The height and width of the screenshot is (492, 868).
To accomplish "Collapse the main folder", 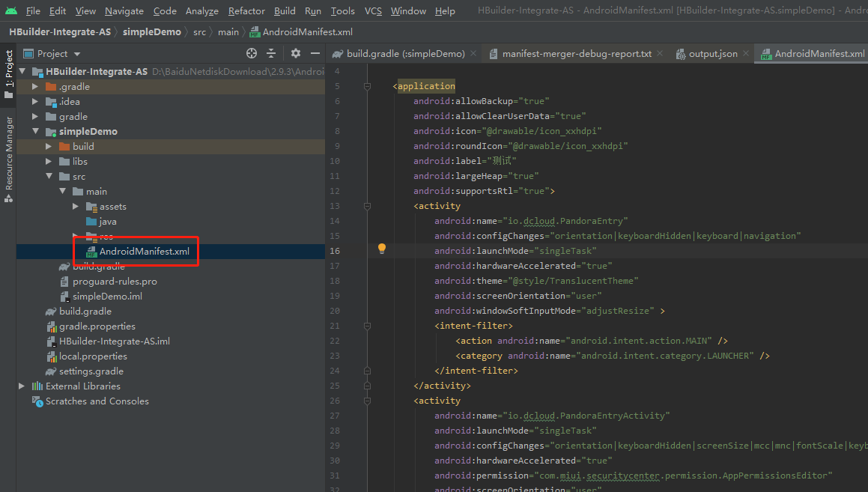I will click(x=63, y=191).
